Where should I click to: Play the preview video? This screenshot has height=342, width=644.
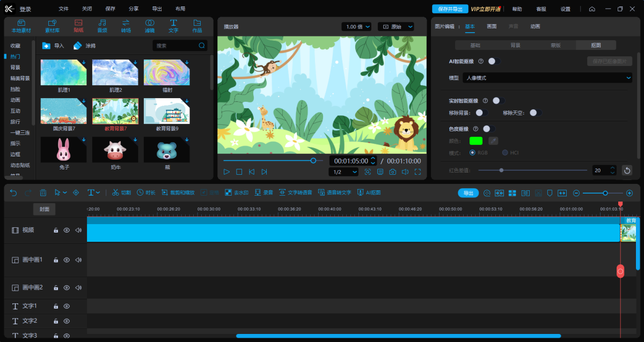pos(226,172)
